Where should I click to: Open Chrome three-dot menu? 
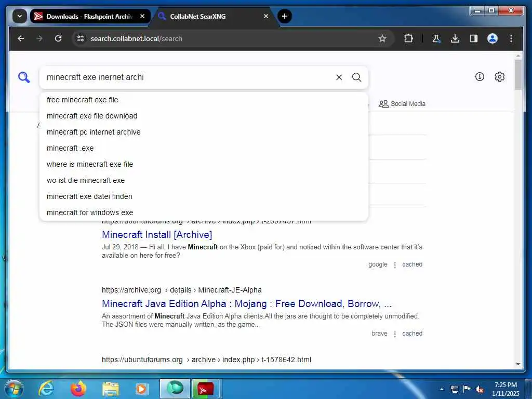point(511,38)
